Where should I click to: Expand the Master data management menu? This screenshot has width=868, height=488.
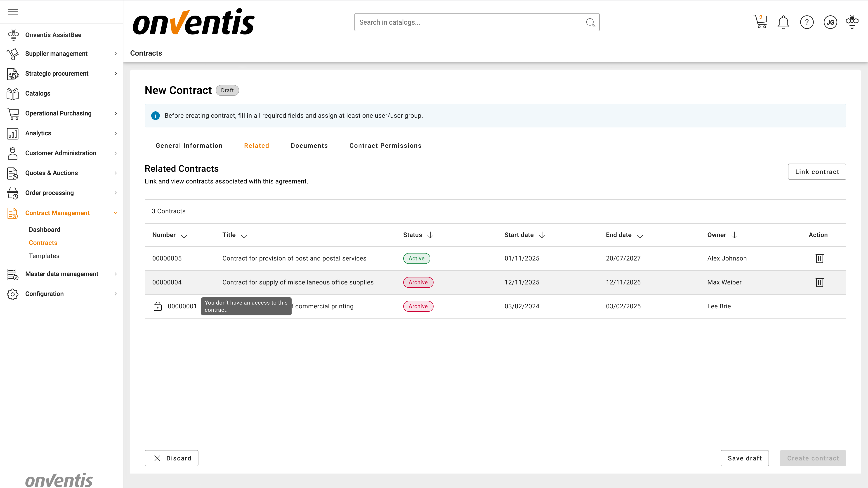pyautogui.click(x=62, y=274)
